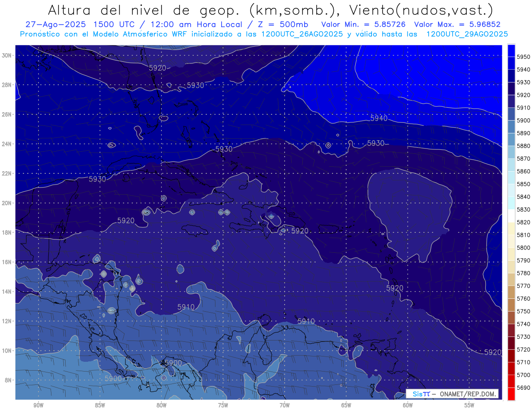Click the '5870' value in the color legend
Viewport: 532px width, 411px height.
pos(524,158)
